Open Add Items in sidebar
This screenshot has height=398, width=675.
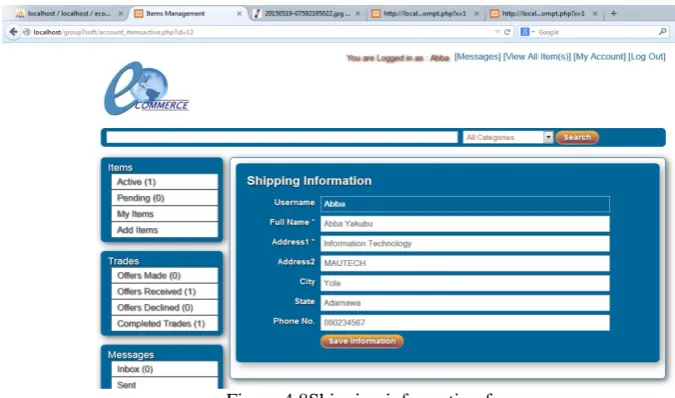pos(164,230)
